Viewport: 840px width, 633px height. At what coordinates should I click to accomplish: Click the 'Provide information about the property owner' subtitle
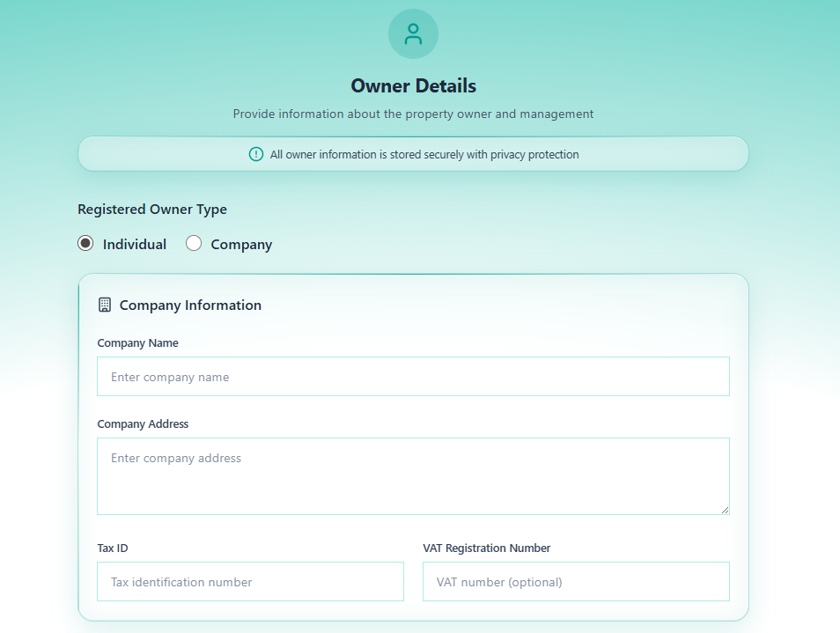coord(413,114)
